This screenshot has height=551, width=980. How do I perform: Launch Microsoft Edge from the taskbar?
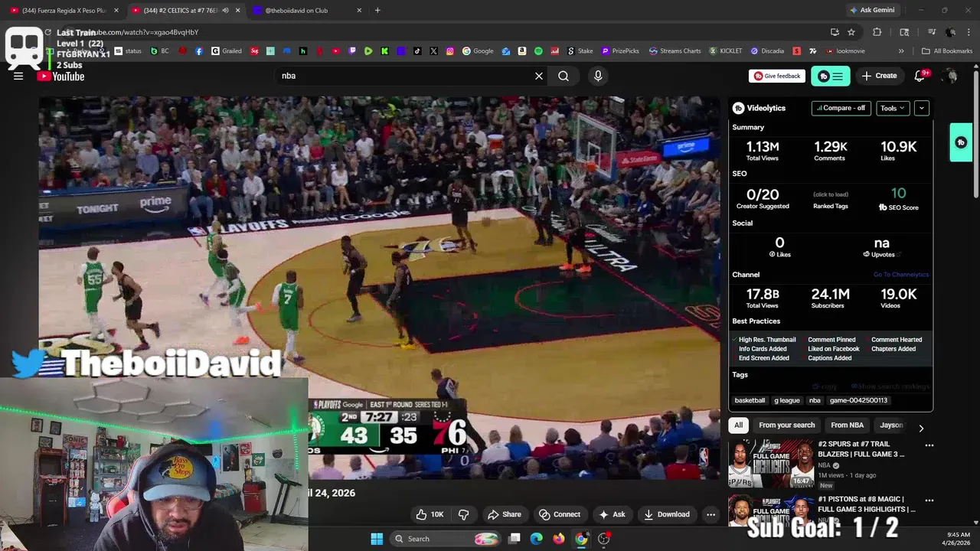(x=537, y=539)
